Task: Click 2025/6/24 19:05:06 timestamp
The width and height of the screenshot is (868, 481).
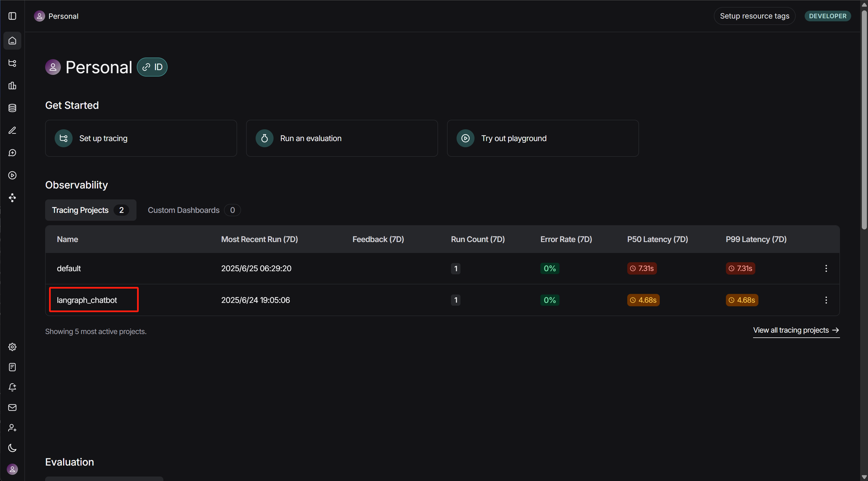Action: 255,300
